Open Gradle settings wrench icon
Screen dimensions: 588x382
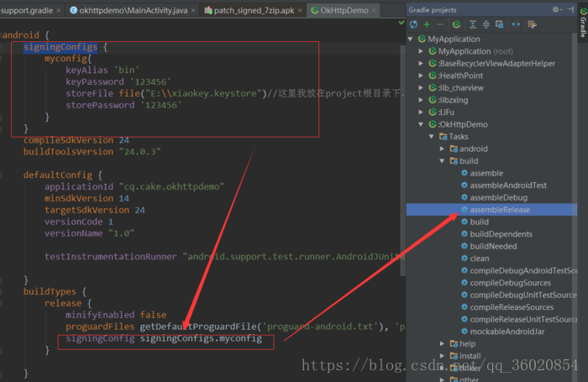532,24
